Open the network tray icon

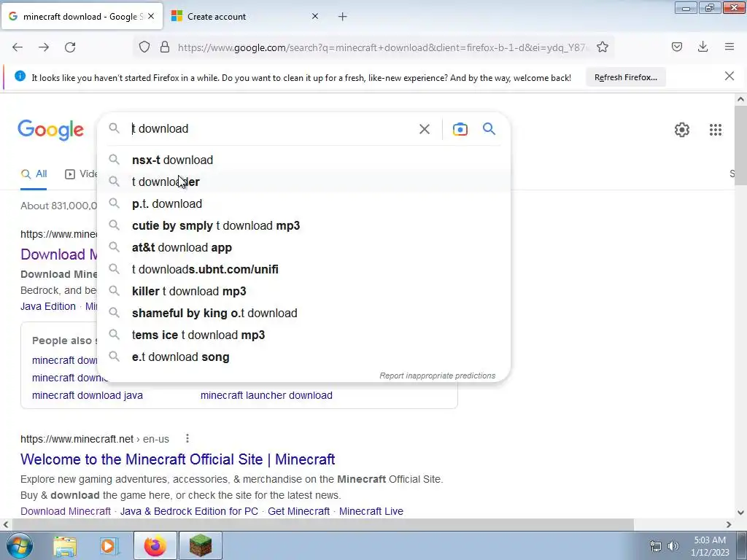(x=656, y=546)
